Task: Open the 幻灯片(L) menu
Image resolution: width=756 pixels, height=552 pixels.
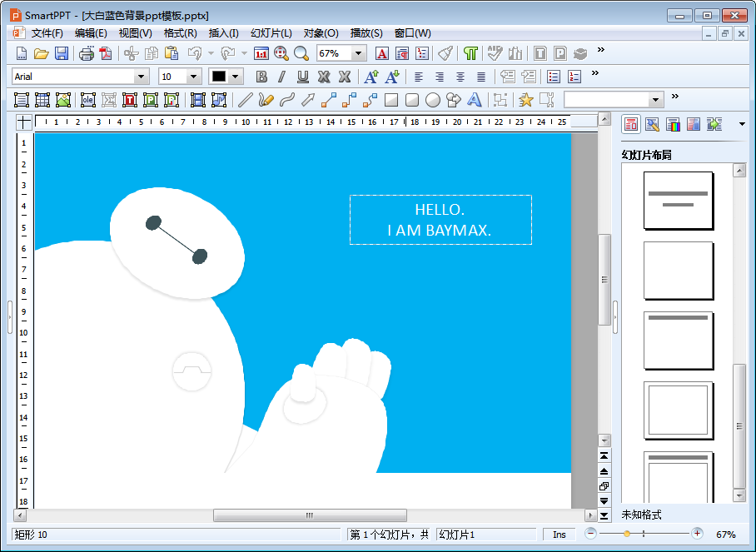Action: pyautogui.click(x=271, y=33)
